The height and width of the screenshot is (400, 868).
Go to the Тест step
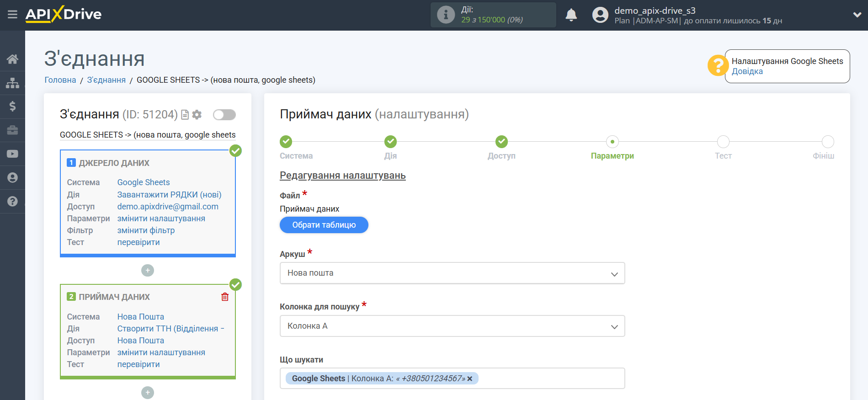click(723, 142)
